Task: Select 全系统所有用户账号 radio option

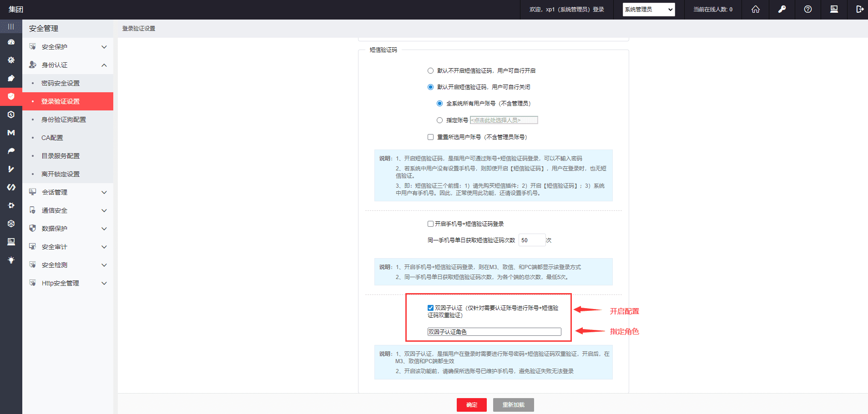Action: coord(439,103)
